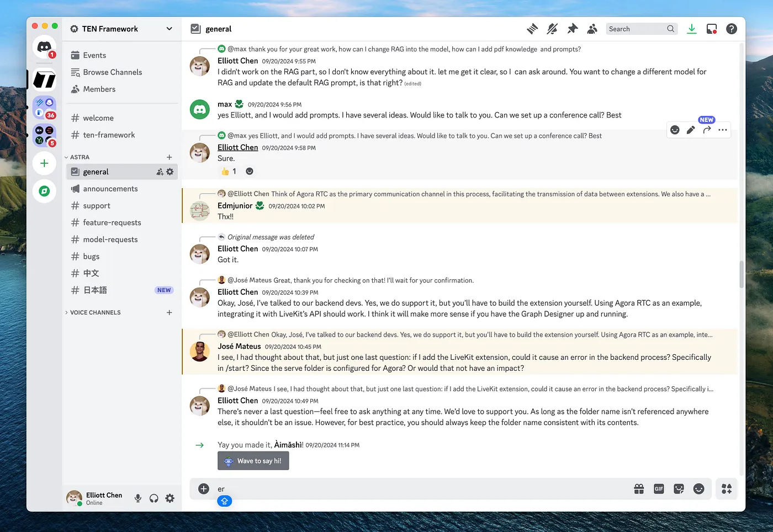Open the inbox icon in header
Screen dimensions: 773x532
click(x=712, y=29)
